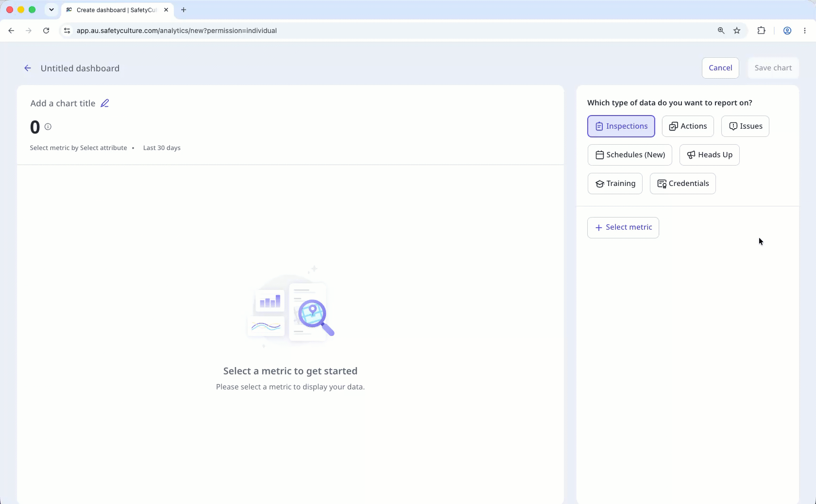
Task: Click the Save chart button
Action: pos(773,68)
